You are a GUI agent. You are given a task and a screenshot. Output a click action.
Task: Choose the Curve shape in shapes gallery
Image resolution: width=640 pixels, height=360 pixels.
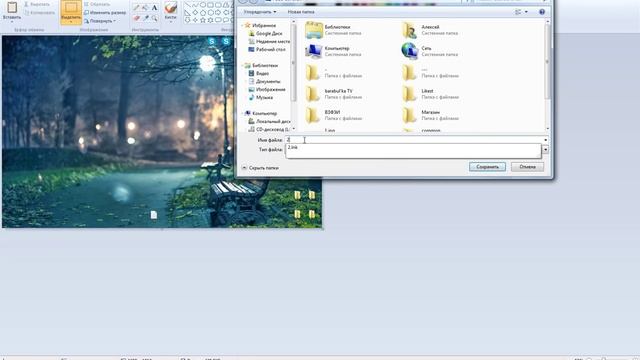coord(195,5)
